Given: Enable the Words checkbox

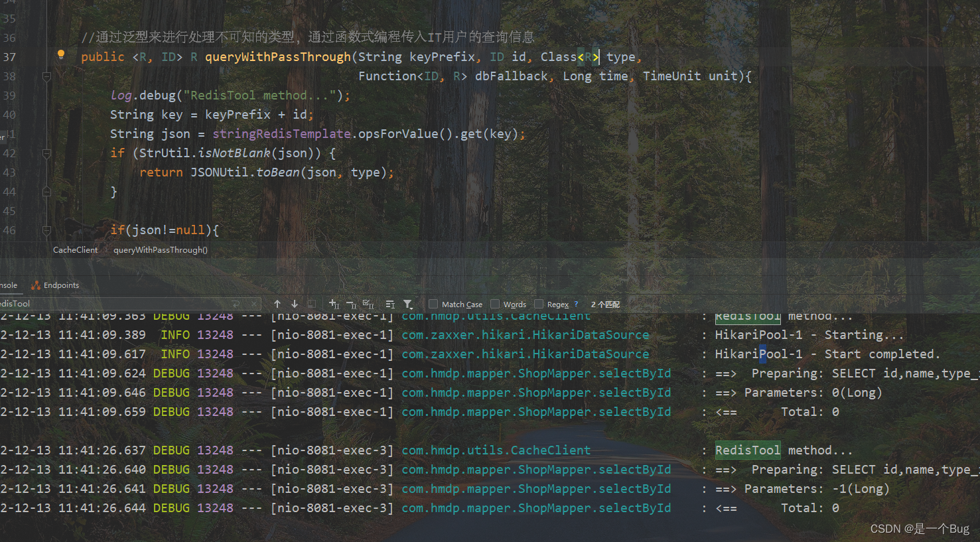Looking at the screenshot, I should pos(494,304).
